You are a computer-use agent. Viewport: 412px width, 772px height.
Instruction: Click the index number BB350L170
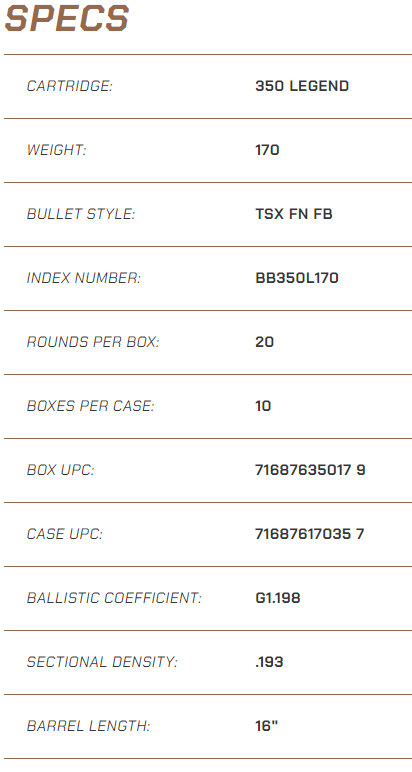(x=297, y=278)
